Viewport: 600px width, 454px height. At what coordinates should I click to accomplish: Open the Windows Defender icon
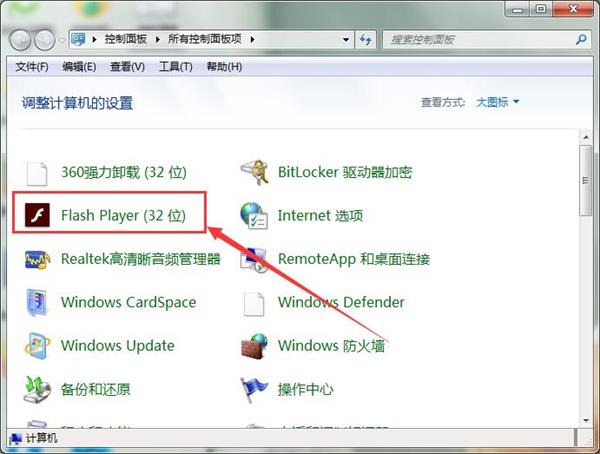tap(254, 304)
